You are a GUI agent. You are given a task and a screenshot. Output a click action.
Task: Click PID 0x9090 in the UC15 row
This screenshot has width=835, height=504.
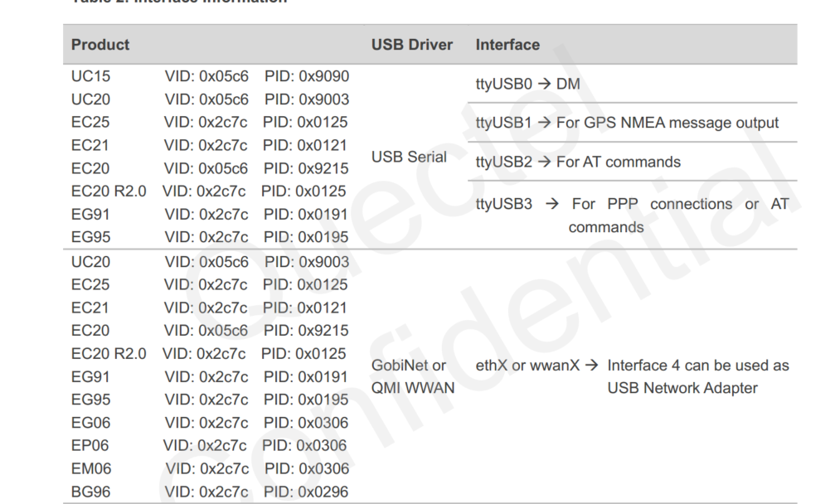307,76
